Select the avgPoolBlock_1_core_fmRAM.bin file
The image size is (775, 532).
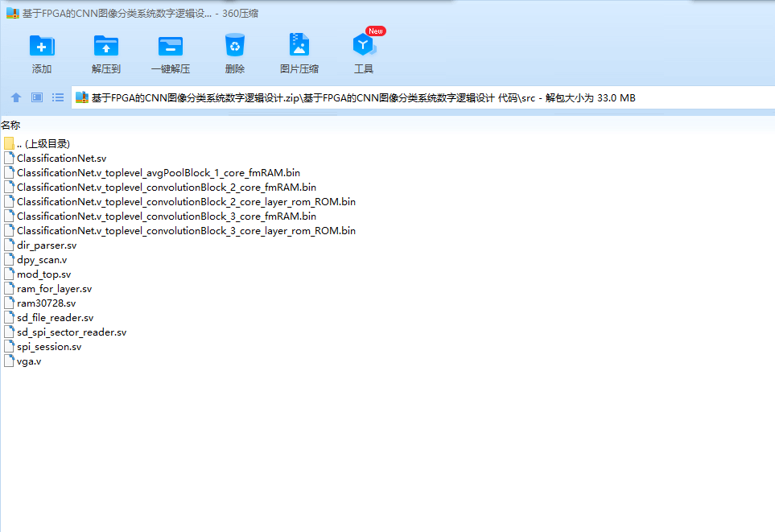159,172
